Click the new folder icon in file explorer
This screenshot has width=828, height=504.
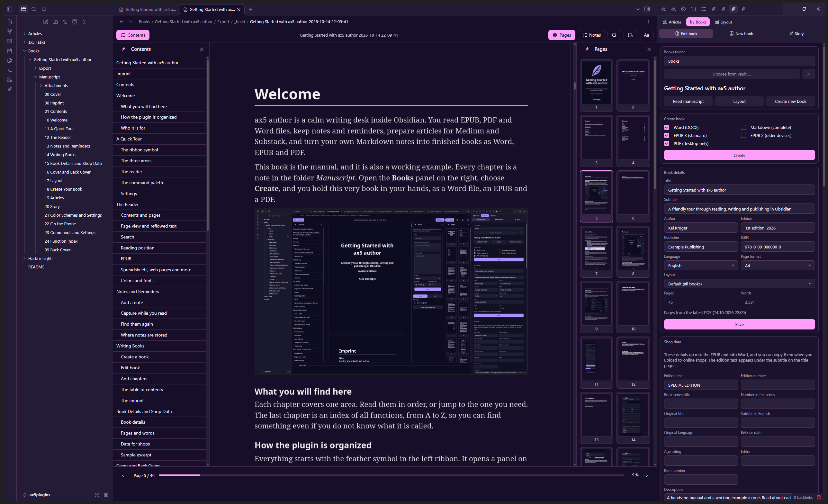click(55, 22)
